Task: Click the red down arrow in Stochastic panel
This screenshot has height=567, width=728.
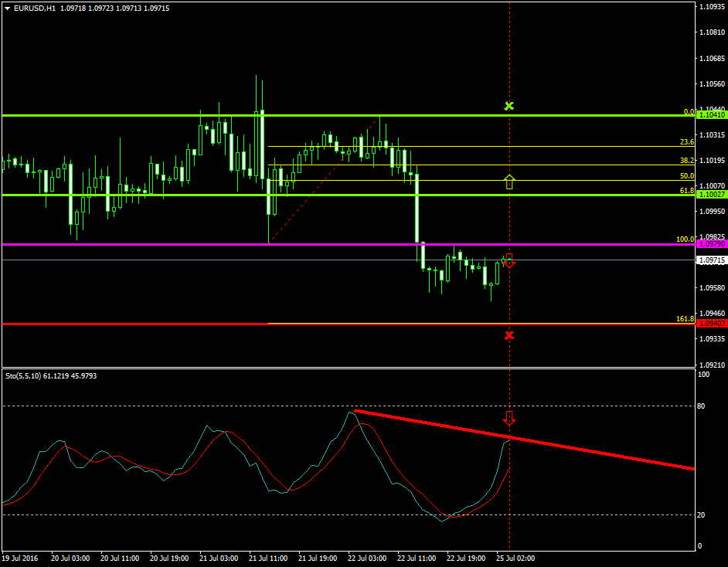Action: tap(509, 418)
